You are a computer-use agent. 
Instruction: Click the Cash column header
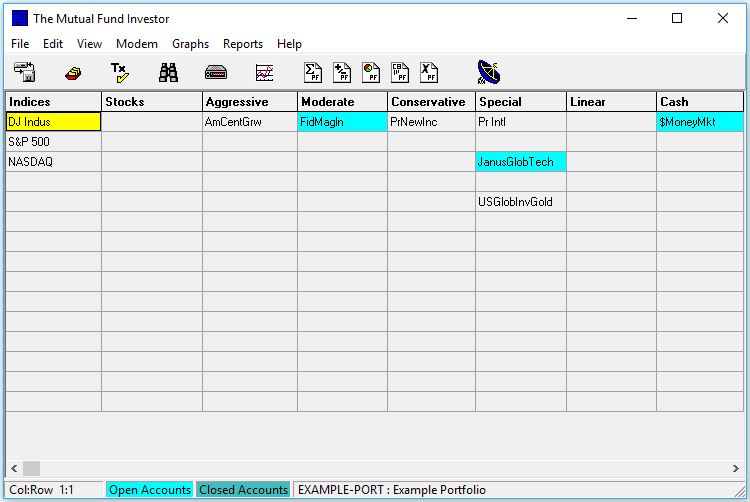tap(700, 102)
